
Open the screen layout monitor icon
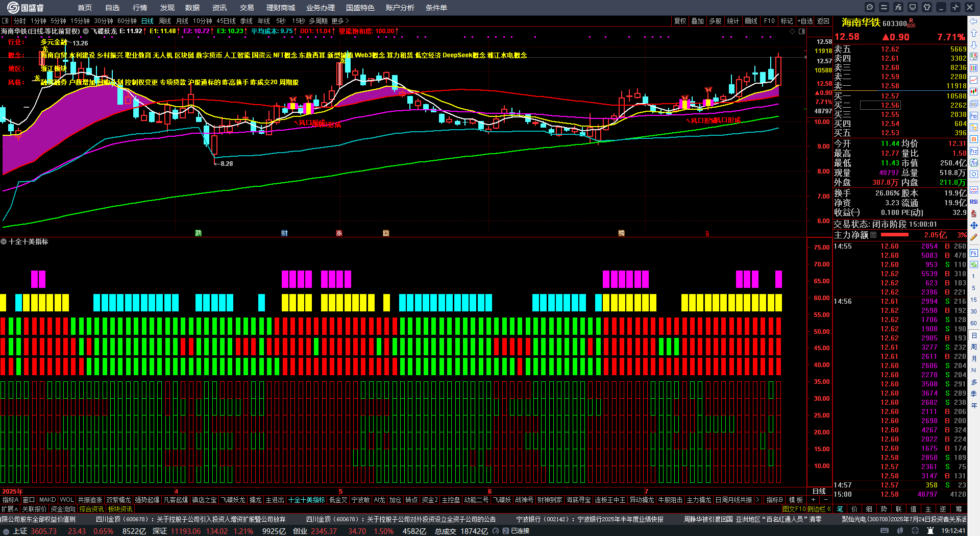[x=913, y=7]
